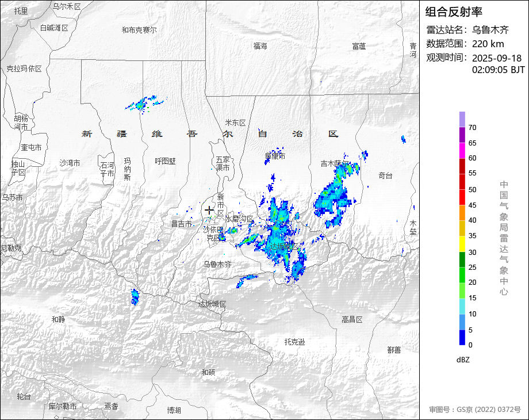Click the 福海 map label
Image resolution: width=529 pixels, height=420 pixels.
(x=260, y=46)
